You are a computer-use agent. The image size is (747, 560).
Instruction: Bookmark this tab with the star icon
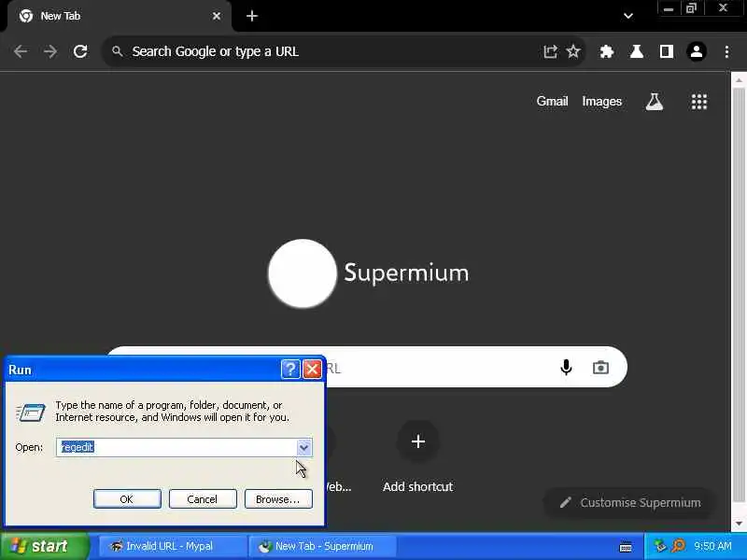point(573,51)
